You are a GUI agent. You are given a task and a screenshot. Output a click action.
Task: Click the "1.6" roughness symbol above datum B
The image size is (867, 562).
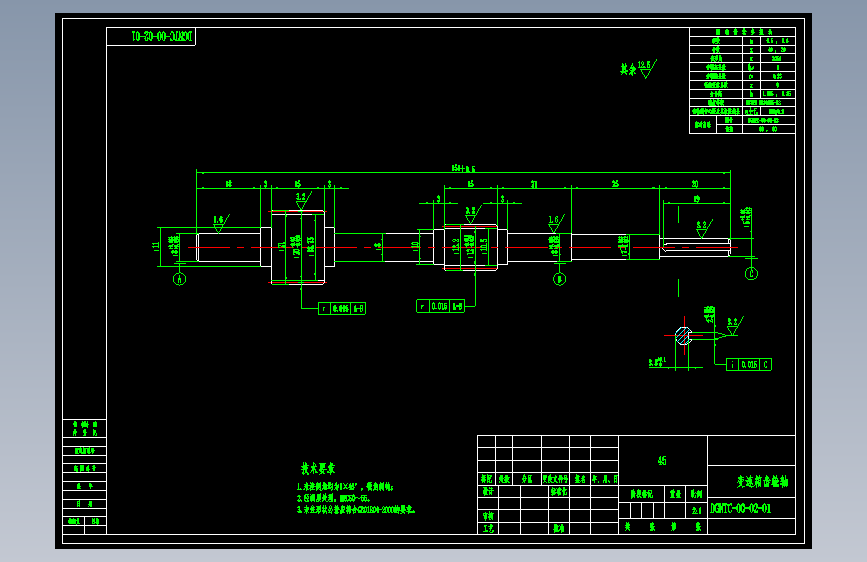556,223
